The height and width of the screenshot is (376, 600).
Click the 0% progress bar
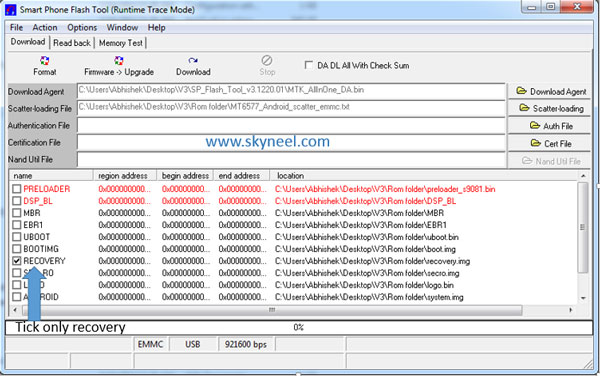pos(298,327)
